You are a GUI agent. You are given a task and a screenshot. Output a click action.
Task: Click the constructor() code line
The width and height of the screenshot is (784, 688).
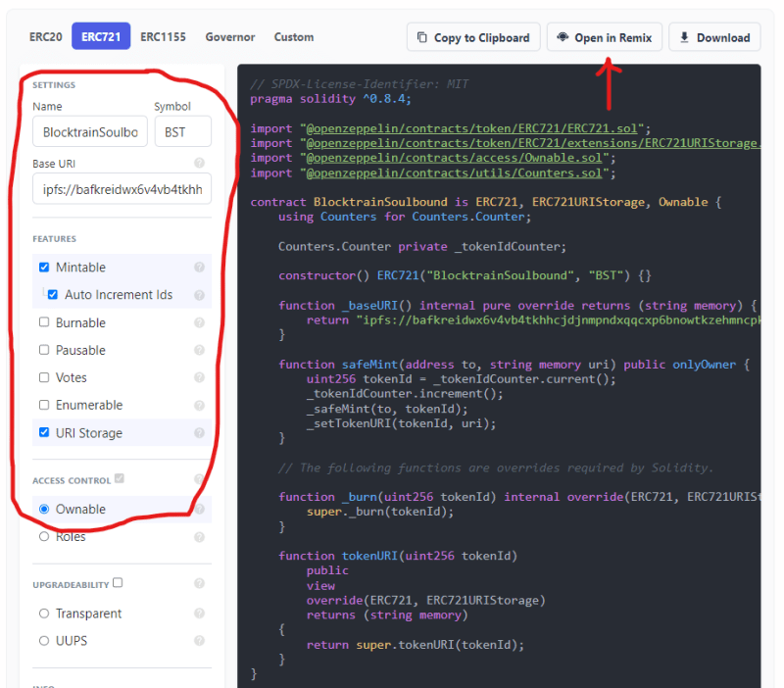coord(465,275)
